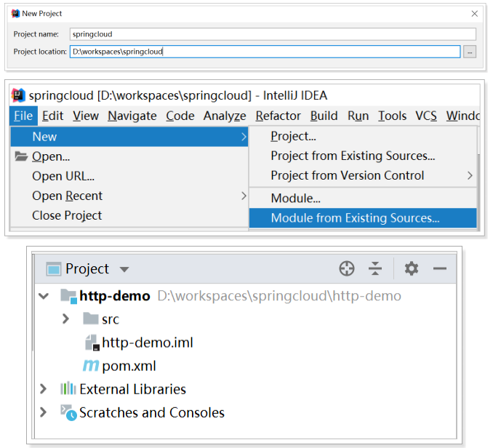493x448 pixels.
Task: Open the Navigate menu
Action: [x=132, y=116]
